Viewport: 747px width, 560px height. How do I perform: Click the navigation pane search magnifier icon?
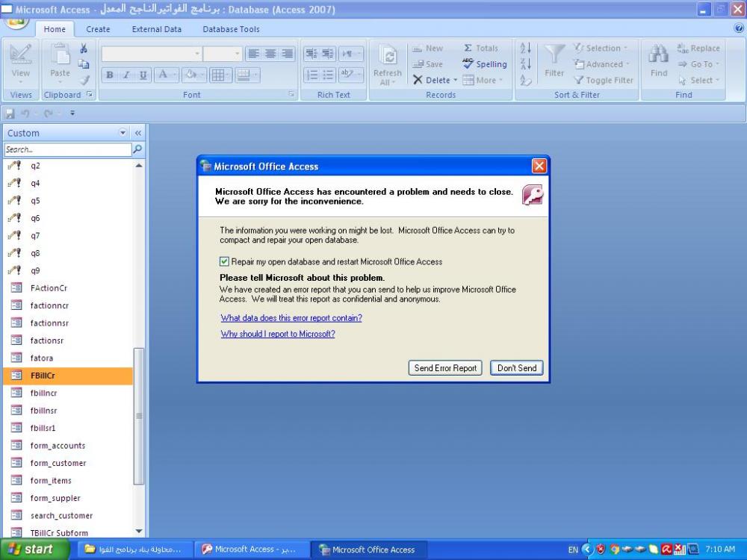tap(137, 149)
